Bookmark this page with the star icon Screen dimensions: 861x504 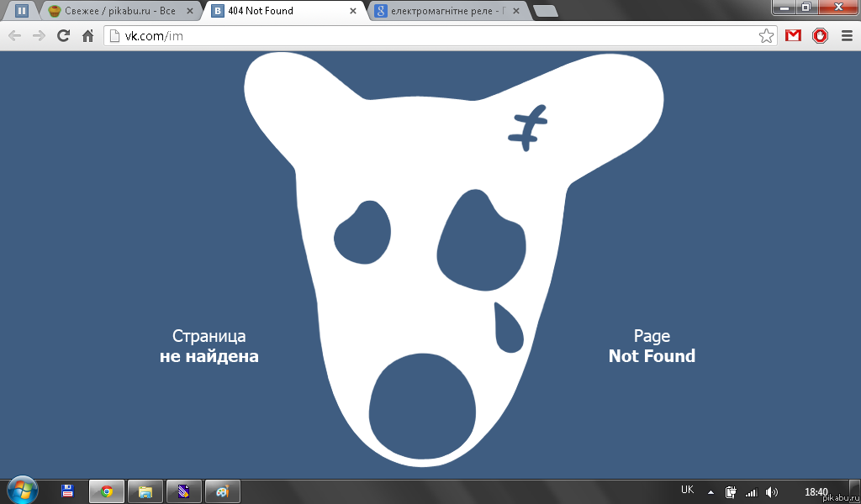766,36
